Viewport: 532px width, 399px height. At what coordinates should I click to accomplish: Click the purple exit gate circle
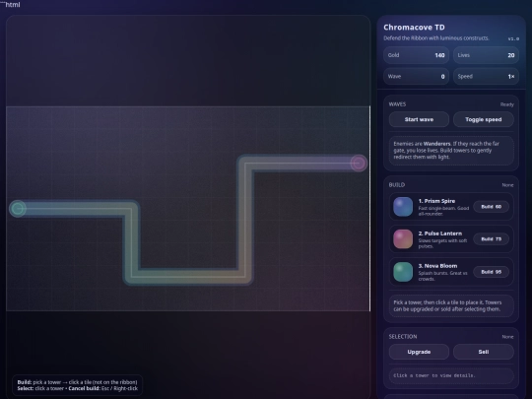pos(359,164)
